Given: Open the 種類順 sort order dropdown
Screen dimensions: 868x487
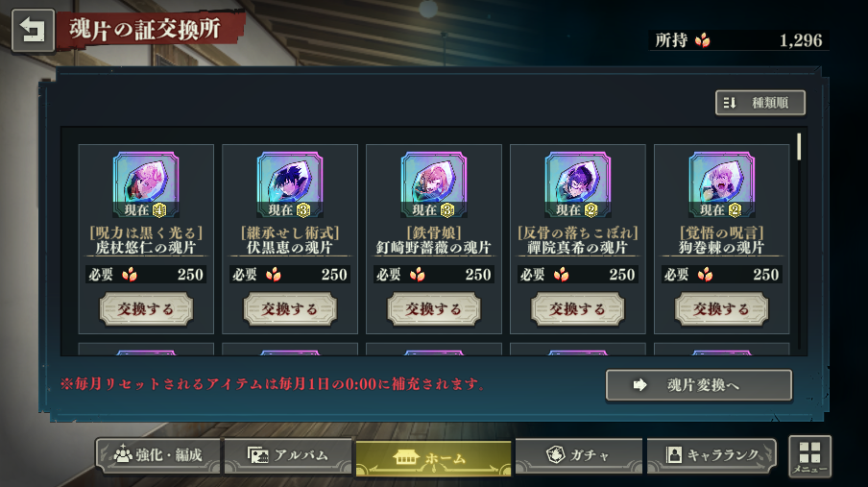Looking at the screenshot, I should 760,103.
